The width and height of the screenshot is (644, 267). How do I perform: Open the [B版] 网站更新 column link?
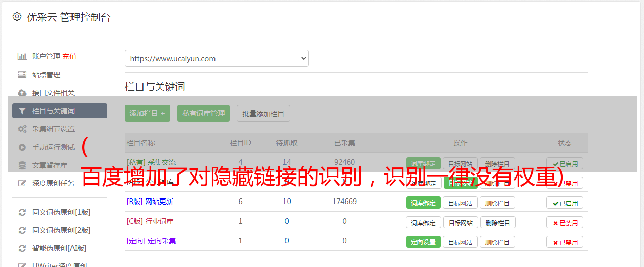(x=150, y=202)
